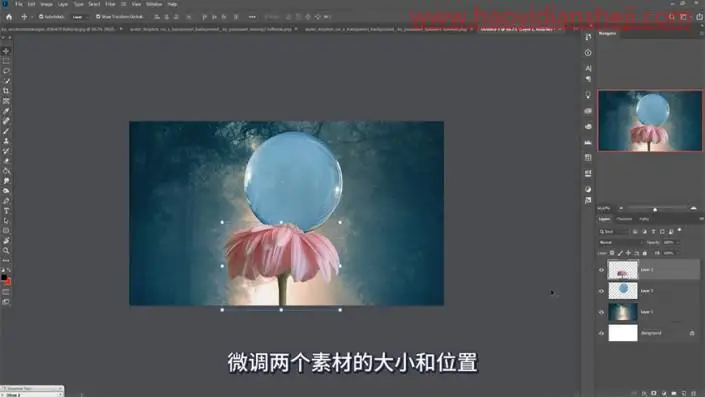Click the foreground color swatch
This screenshot has height=397, width=705.
[x=4, y=277]
